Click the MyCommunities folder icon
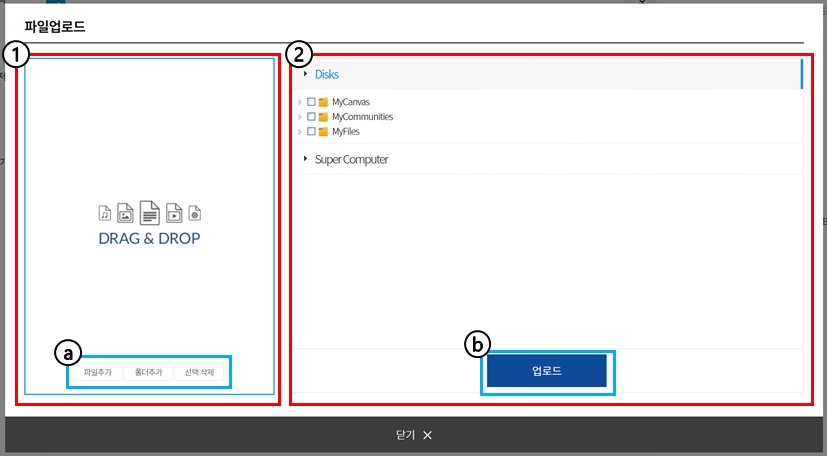This screenshot has width=827, height=456. [323, 117]
